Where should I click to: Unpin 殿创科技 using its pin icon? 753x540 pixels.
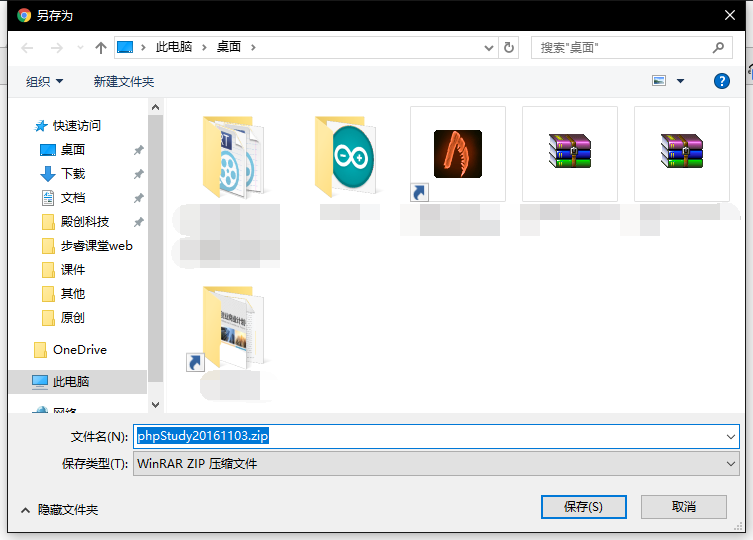(139, 222)
